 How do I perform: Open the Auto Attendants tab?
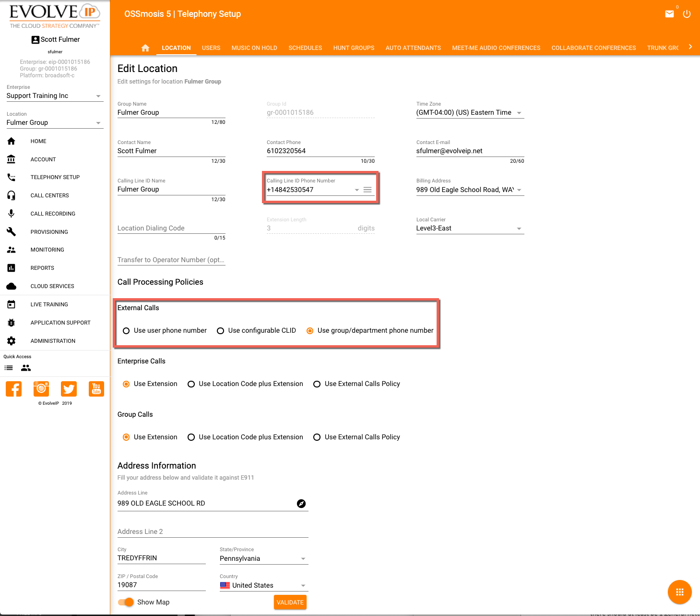pos(413,48)
